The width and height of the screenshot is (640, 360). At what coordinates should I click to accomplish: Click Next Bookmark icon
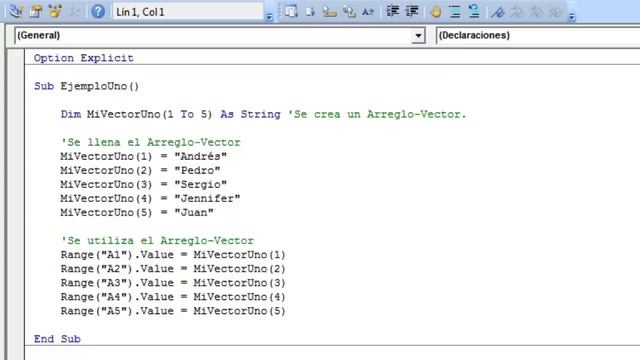[517, 12]
